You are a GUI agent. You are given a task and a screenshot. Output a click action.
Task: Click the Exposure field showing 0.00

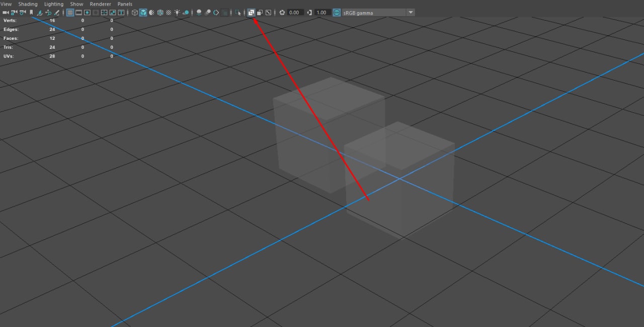(295, 13)
